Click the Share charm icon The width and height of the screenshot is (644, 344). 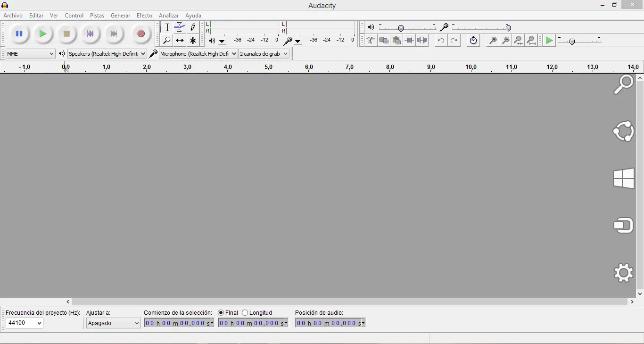623,131
